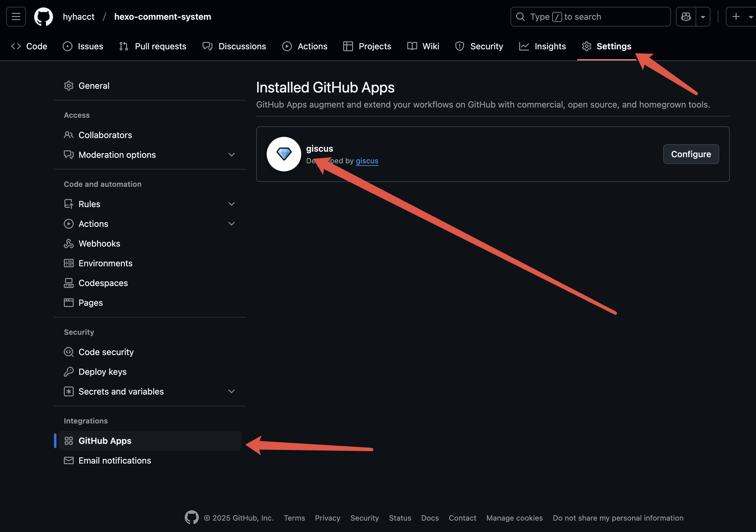Open Email notifications settings
Image resolution: width=756 pixels, height=532 pixels.
tap(150, 460)
